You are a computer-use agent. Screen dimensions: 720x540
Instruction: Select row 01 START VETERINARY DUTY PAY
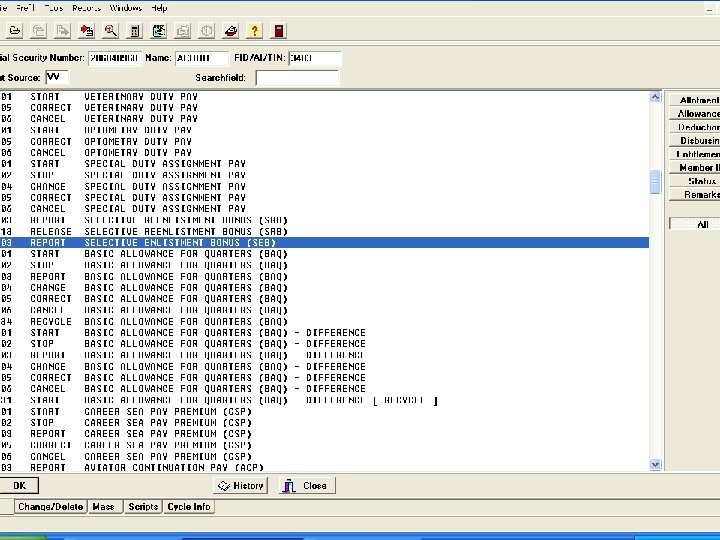[324, 96]
